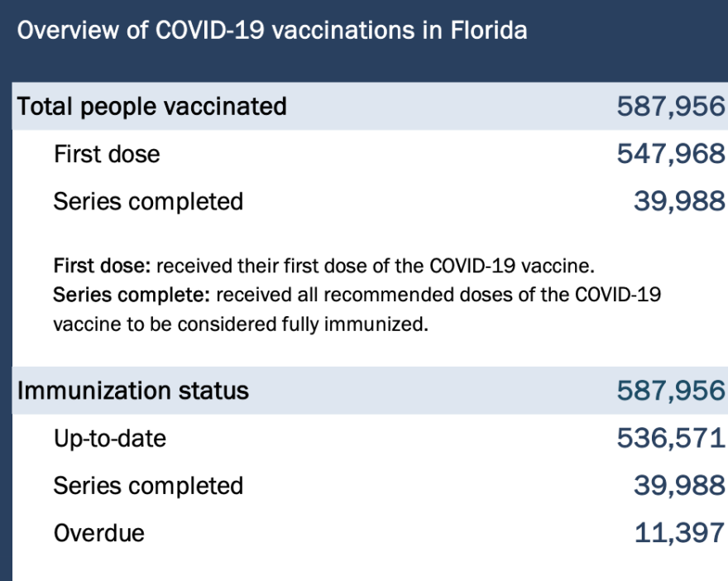Select the 'Immunization status' heading
The height and width of the screenshot is (581, 728).
pyautogui.click(x=133, y=391)
